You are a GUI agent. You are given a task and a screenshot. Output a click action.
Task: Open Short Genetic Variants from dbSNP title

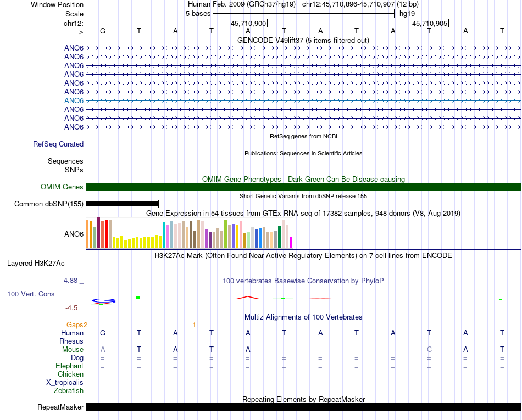point(303,196)
